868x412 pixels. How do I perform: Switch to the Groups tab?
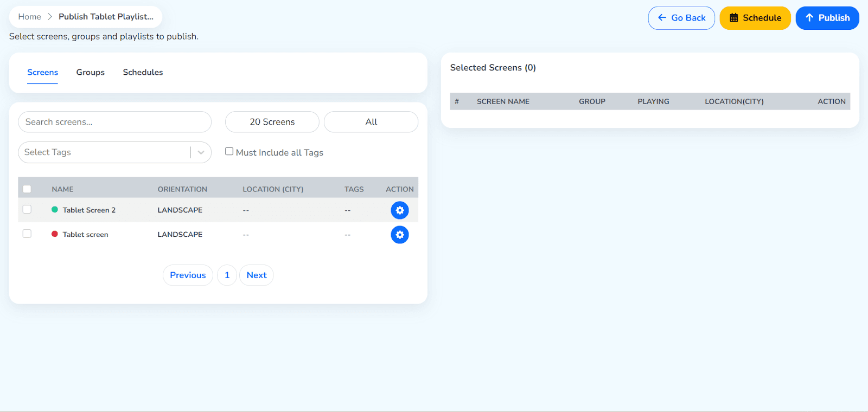tap(91, 72)
